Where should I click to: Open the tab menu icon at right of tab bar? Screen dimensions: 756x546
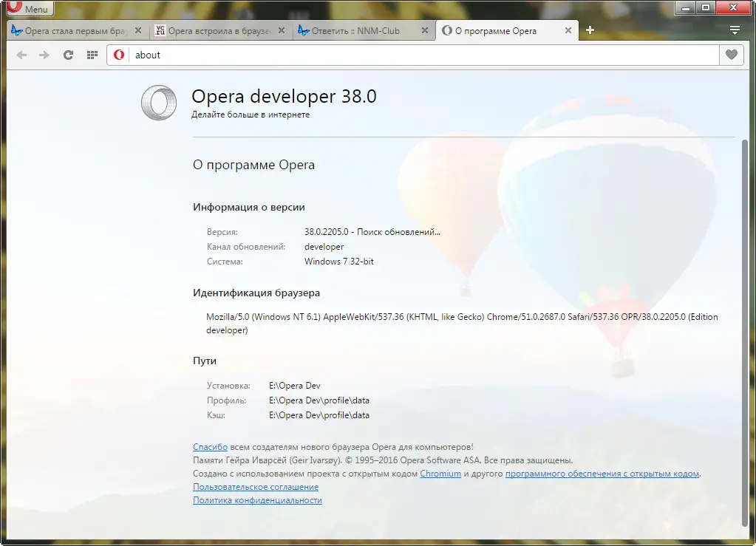pyautogui.click(x=735, y=30)
